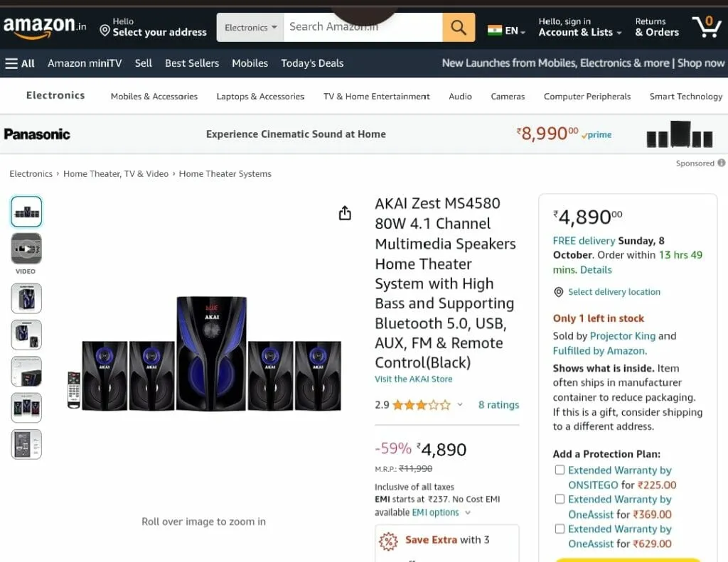Click the pin icon by Select delivery location
The width and height of the screenshot is (728, 562).
(x=559, y=292)
